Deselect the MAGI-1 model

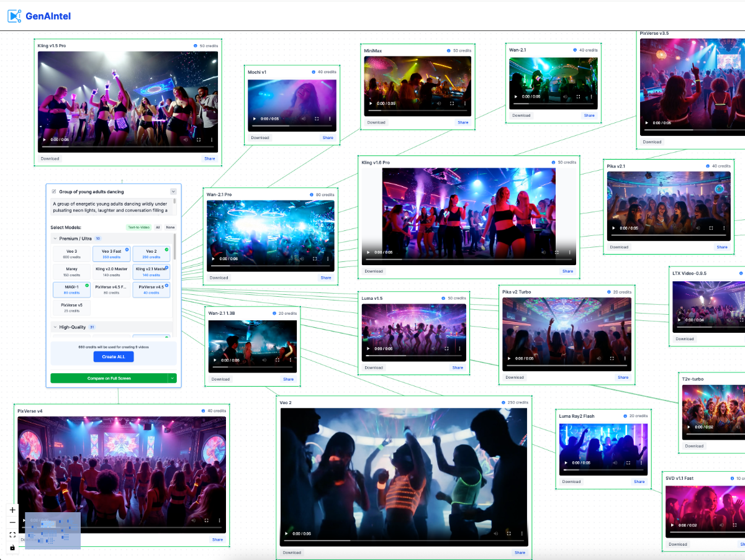(71, 289)
